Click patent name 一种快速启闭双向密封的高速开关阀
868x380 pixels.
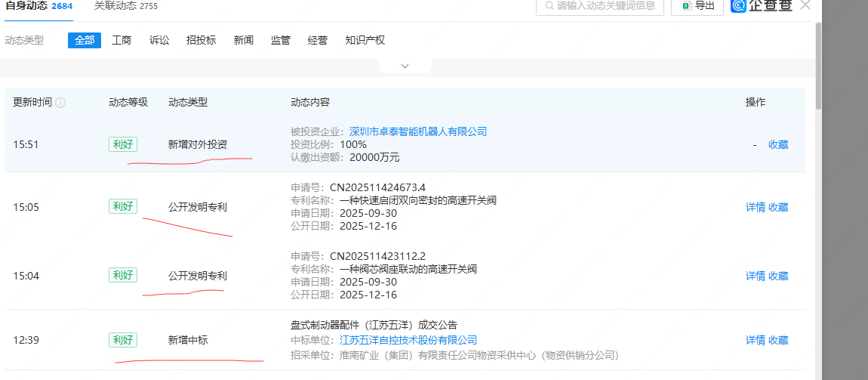(x=418, y=200)
